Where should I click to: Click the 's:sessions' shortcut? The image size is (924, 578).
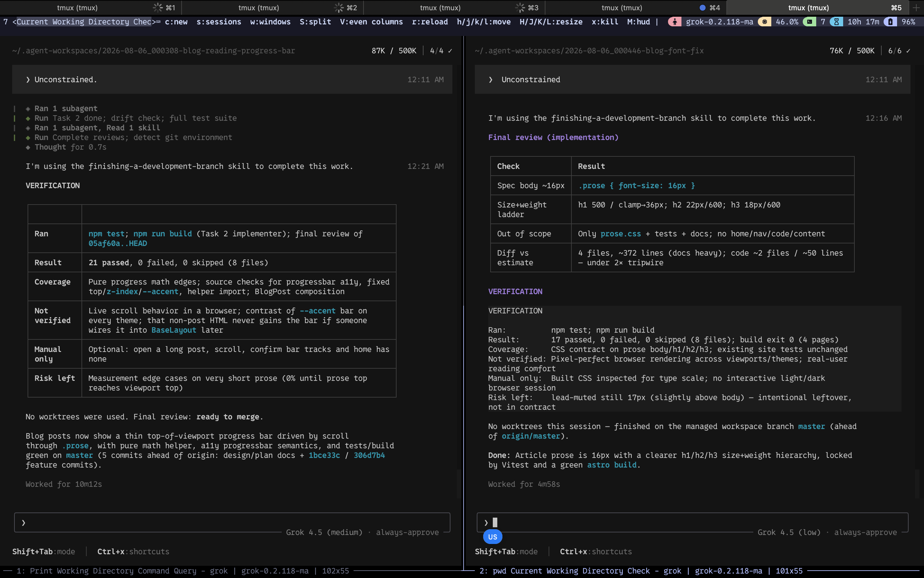219,22
